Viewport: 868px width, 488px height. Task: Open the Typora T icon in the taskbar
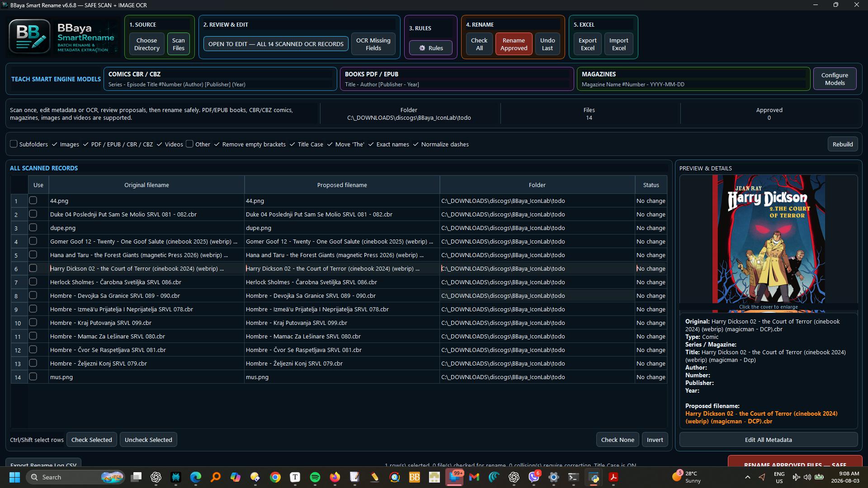click(x=295, y=477)
